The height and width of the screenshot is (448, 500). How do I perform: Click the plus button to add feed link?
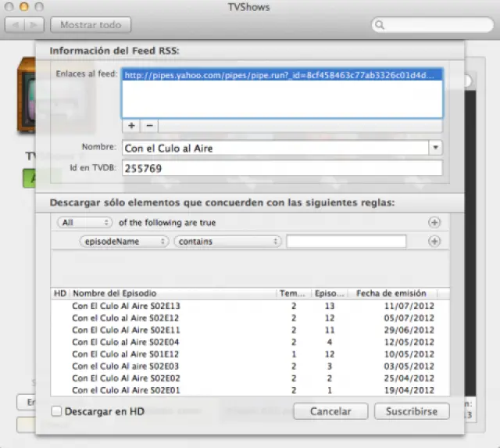(x=131, y=125)
